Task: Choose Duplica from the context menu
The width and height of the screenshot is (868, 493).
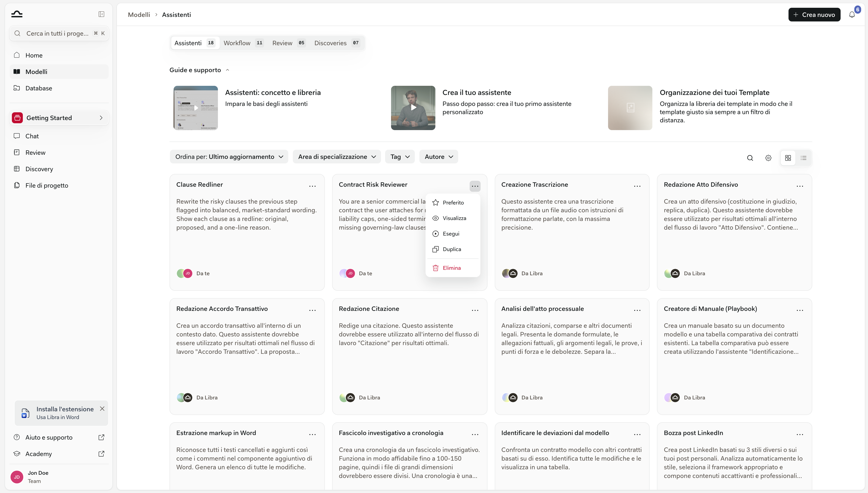Action: tap(453, 249)
